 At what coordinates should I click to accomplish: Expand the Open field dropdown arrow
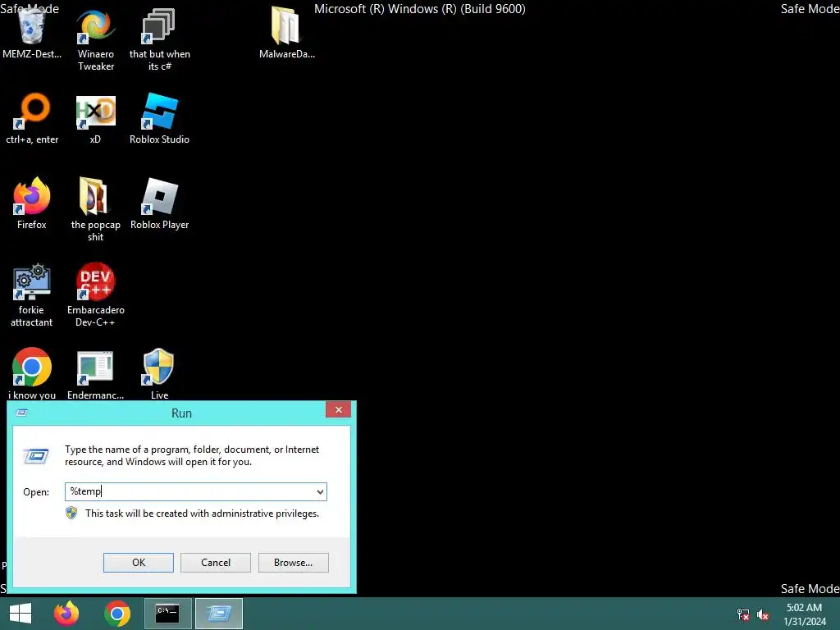pos(320,492)
